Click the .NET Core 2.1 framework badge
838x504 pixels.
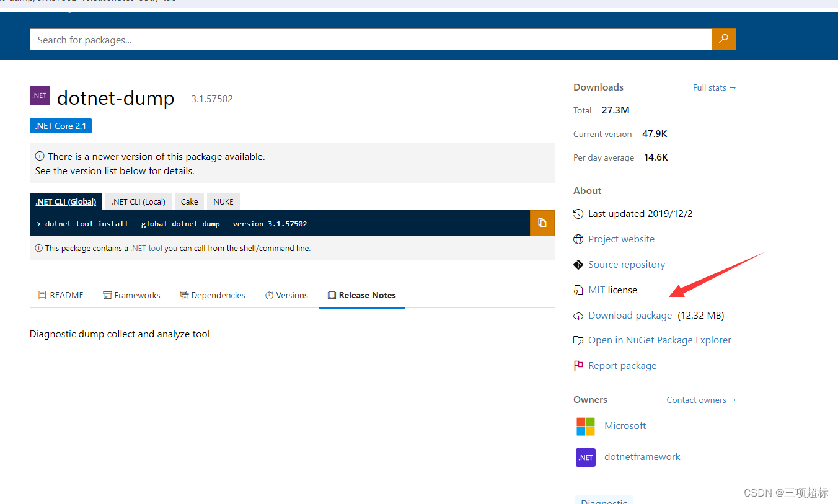[61, 126]
